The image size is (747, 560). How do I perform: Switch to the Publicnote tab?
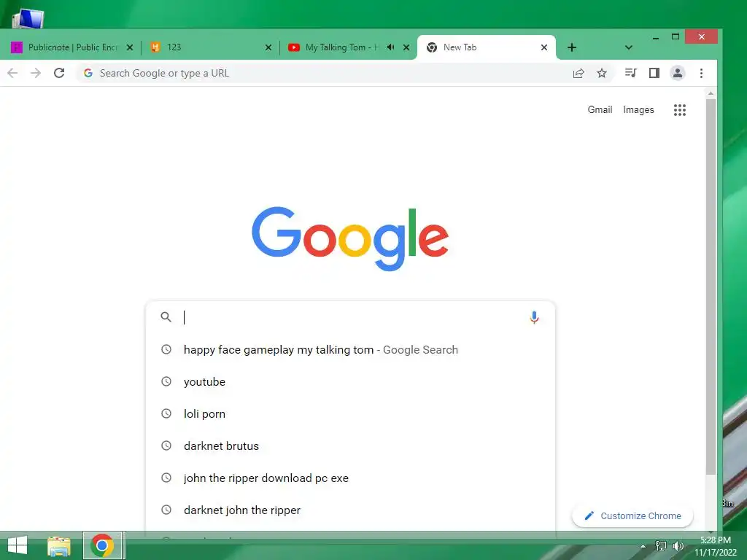coord(71,47)
